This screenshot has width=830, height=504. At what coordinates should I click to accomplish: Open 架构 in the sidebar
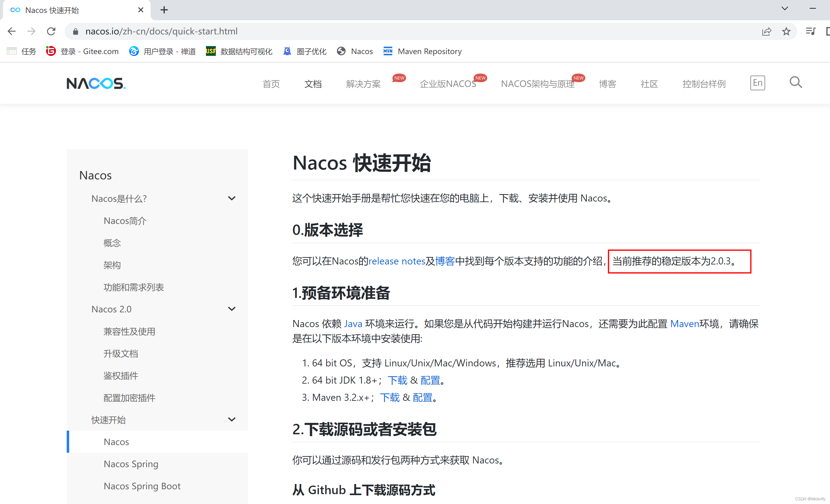(112, 265)
